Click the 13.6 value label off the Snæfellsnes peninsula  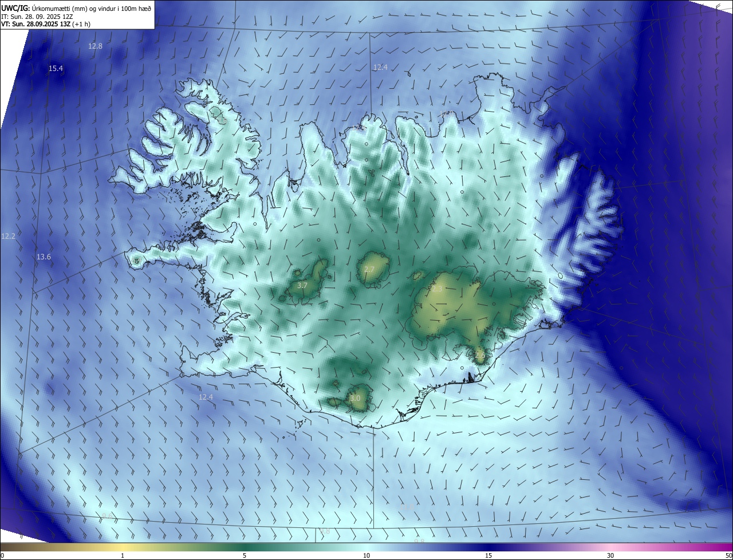pyautogui.click(x=44, y=257)
